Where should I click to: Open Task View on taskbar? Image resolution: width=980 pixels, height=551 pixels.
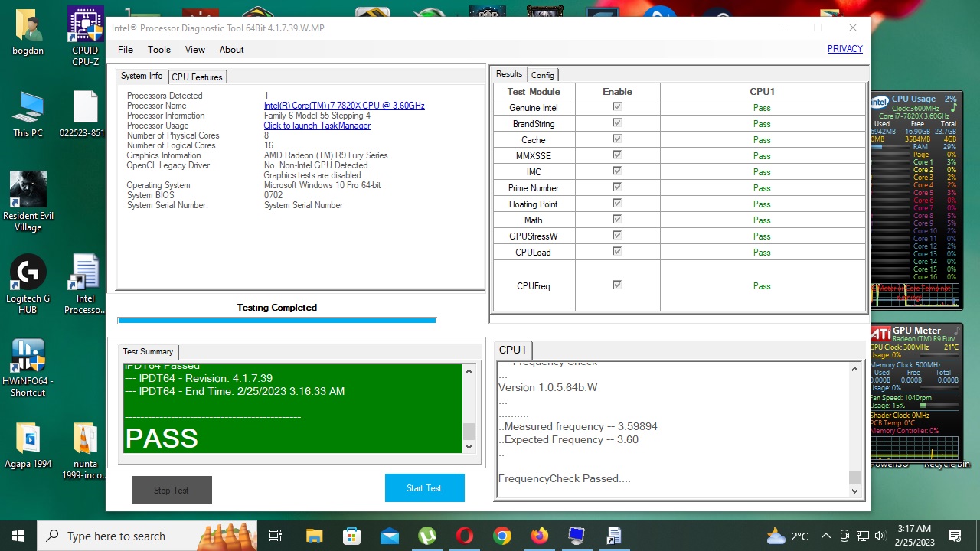coord(276,536)
